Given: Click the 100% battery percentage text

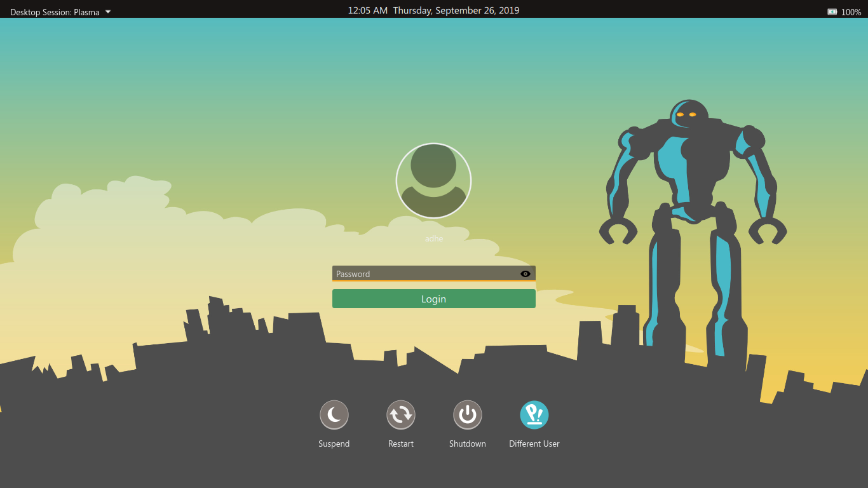Looking at the screenshot, I should [x=851, y=12].
